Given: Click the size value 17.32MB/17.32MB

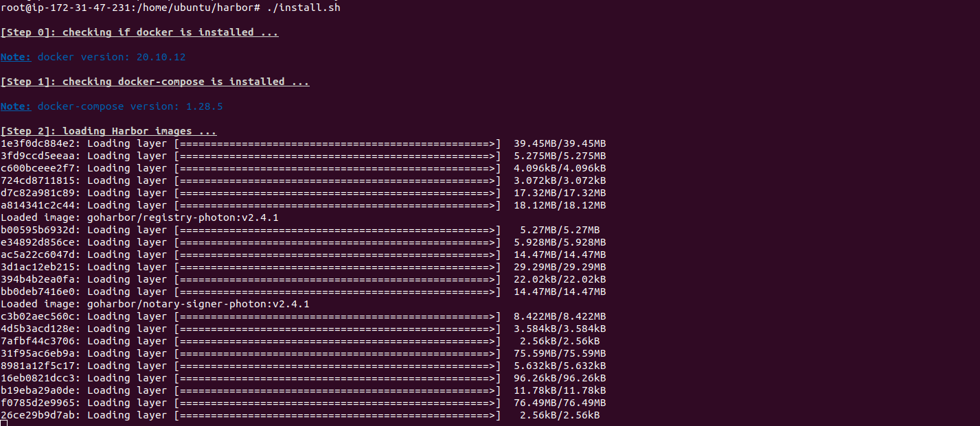Looking at the screenshot, I should [560, 193].
